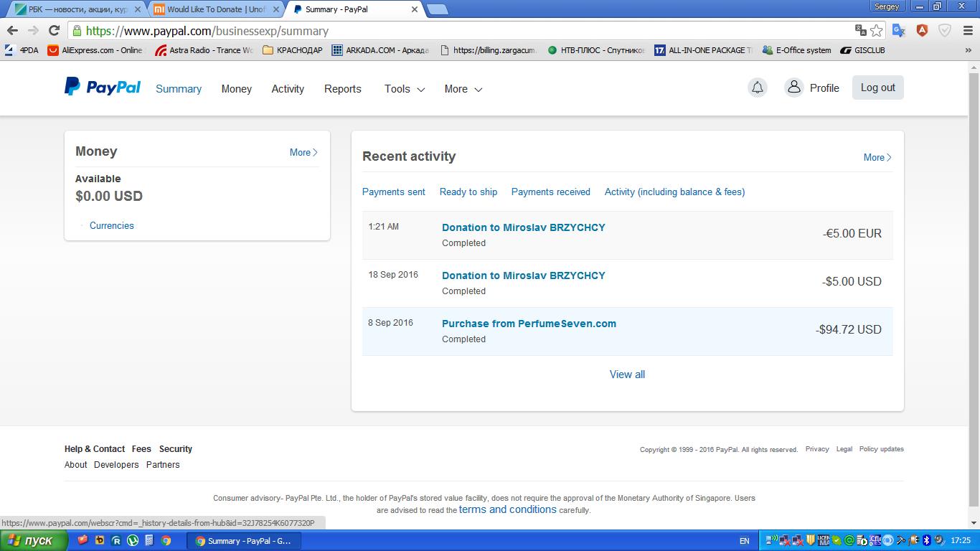Open the E-Office system bookmark
The height and width of the screenshot is (551, 980).
[797, 50]
